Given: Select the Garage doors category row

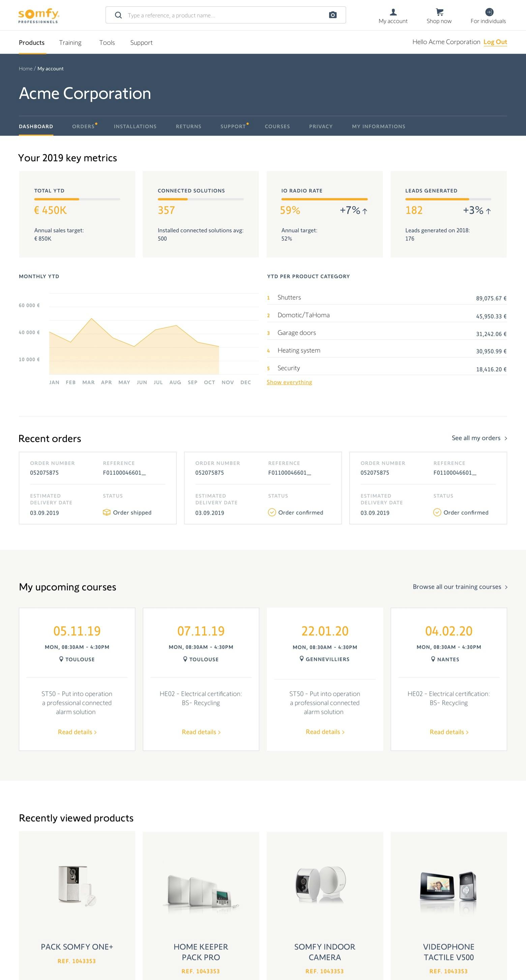Looking at the screenshot, I should coord(387,333).
